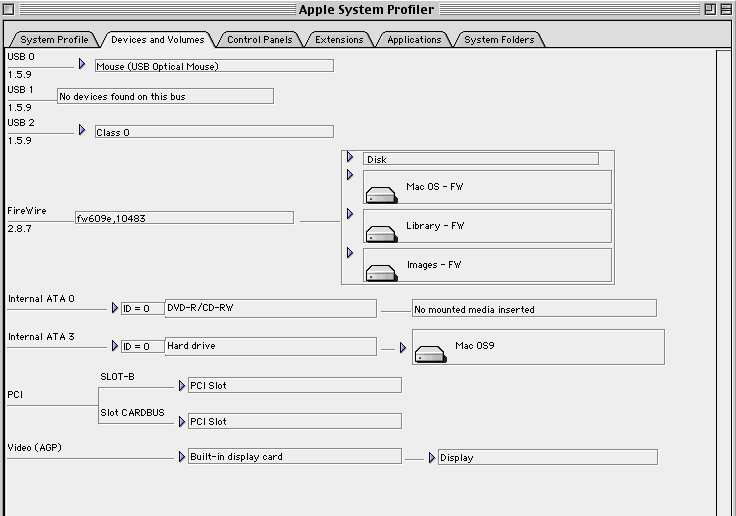
Task: Expand the Slot CARDBUS PCI Slot entry
Action: point(182,422)
